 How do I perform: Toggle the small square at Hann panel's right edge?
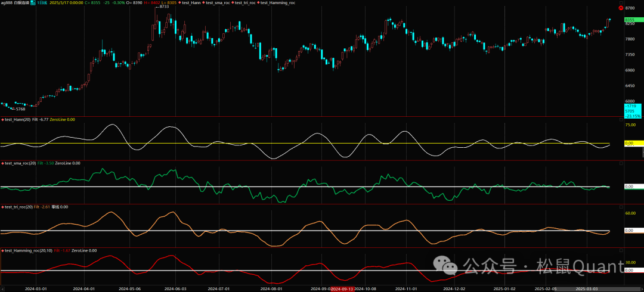621,120
